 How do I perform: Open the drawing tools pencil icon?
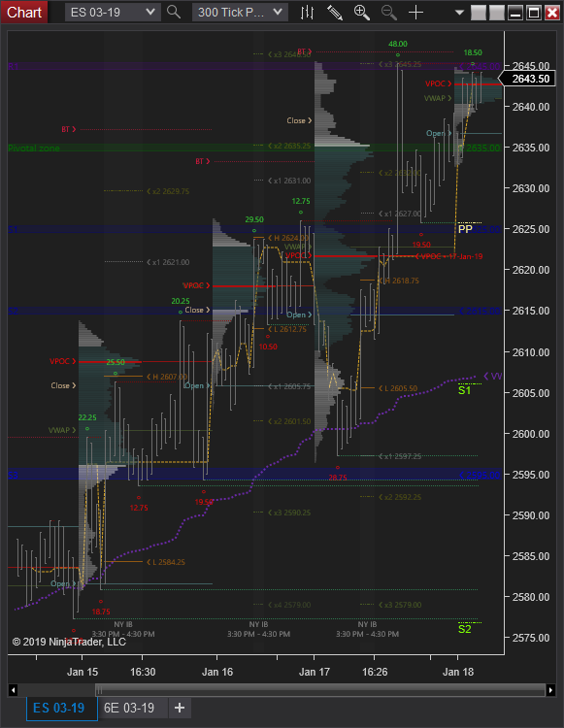pos(334,12)
